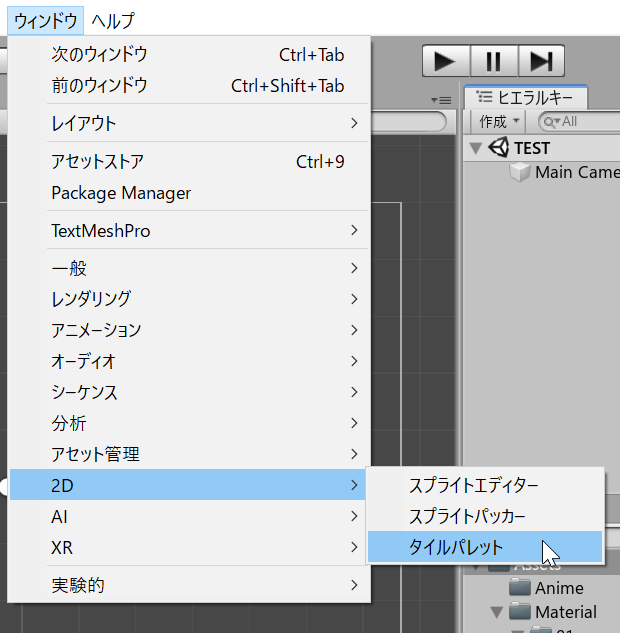Viewport: 620px width, 633px height.
Task: Expand the レンダリング submenu
Action: coord(190,299)
